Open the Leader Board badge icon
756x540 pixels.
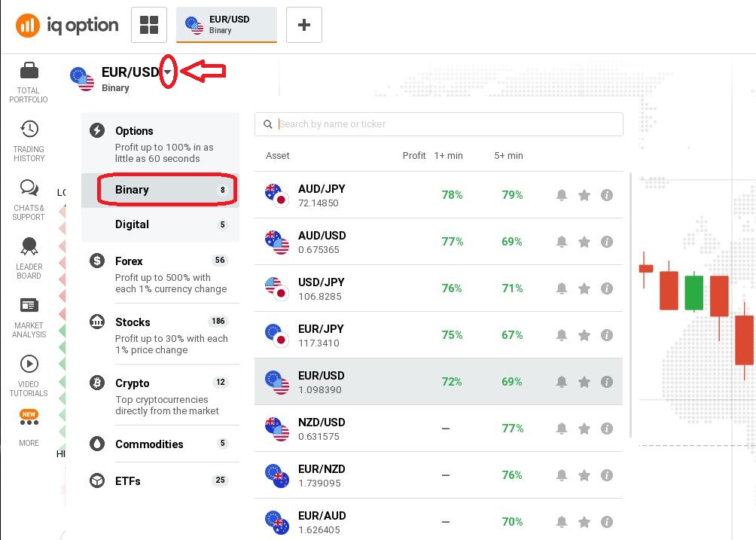click(29, 246)
